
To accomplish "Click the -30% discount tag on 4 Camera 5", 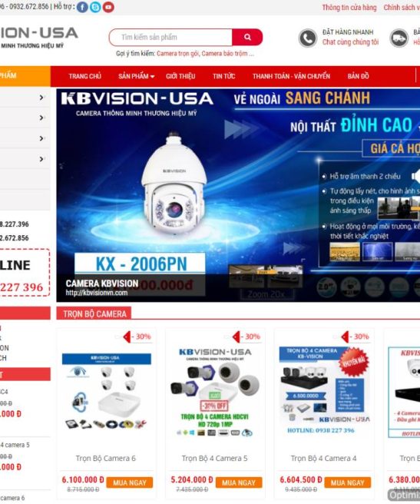I will (246, 337).
